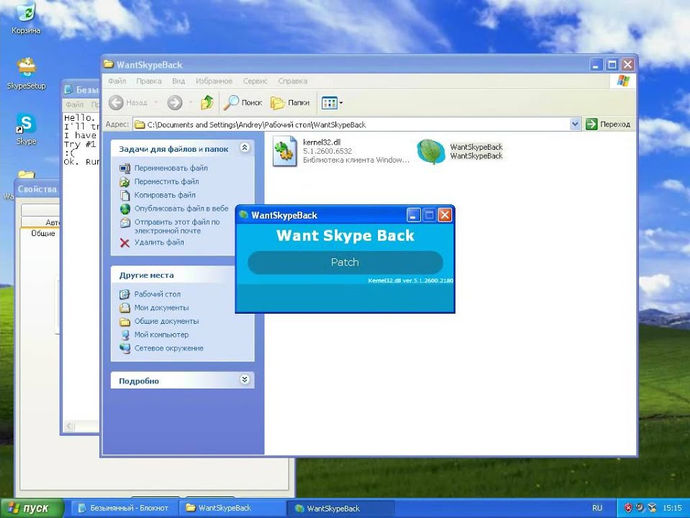690x518 pixels.
Task: Open Сетевое окружение in other places
Action: click(169, 348)
